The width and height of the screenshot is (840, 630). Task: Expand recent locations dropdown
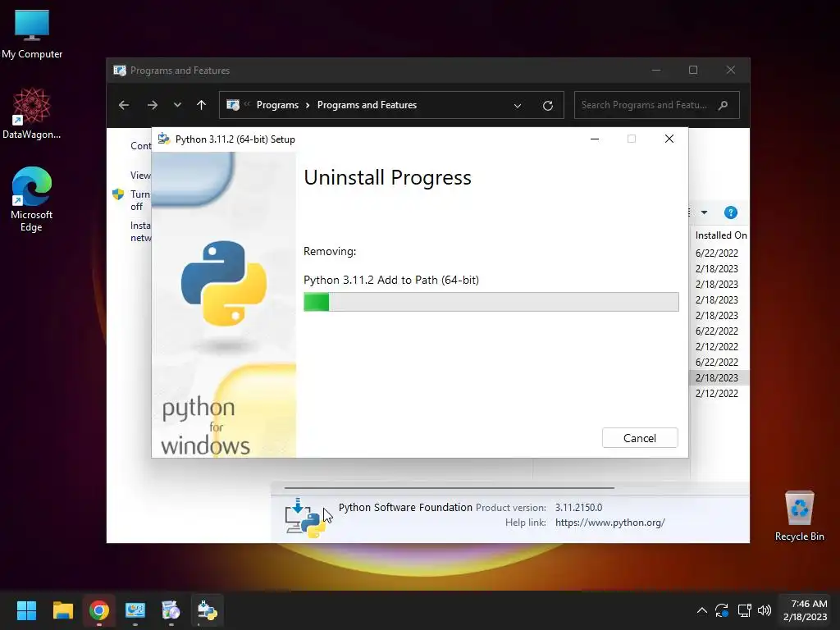pyautogui.click(x=177, y=105)
